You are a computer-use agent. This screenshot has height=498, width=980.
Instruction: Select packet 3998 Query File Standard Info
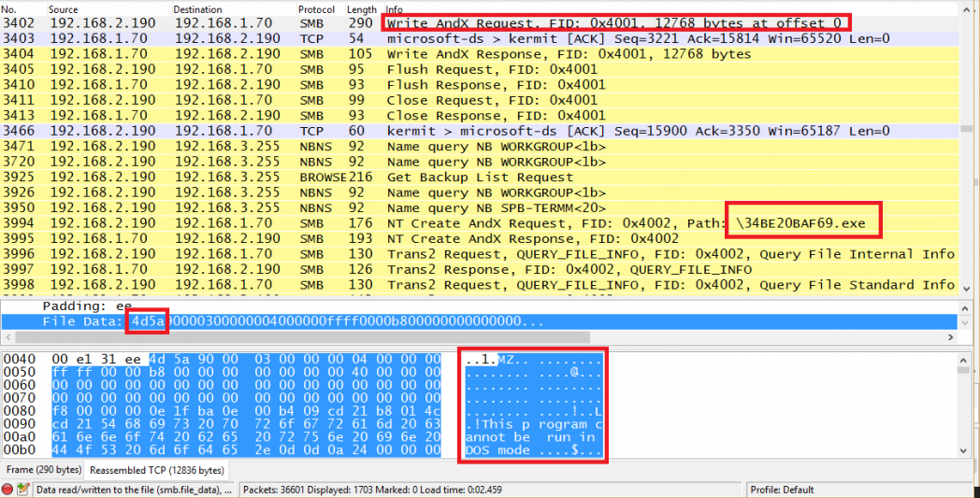pyautogui.click(x=480, y=285)
